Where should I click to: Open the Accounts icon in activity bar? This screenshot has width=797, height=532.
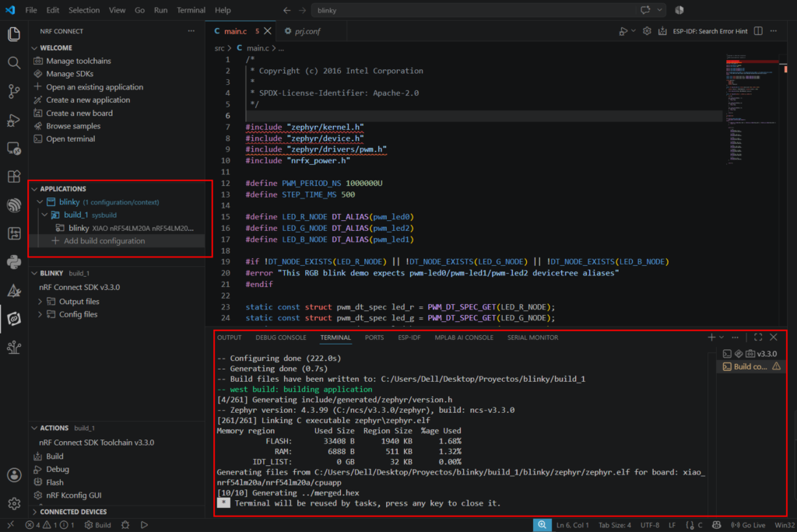pos(14,475)
